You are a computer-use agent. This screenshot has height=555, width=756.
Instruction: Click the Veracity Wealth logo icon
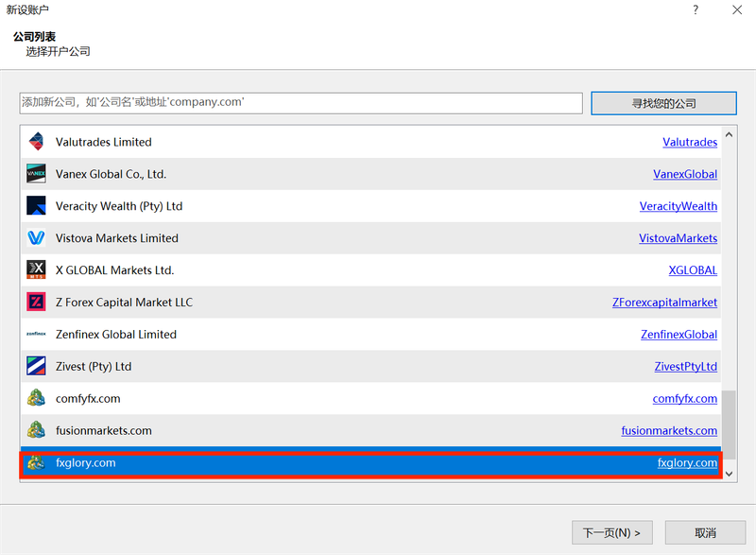tap(36, 206)
